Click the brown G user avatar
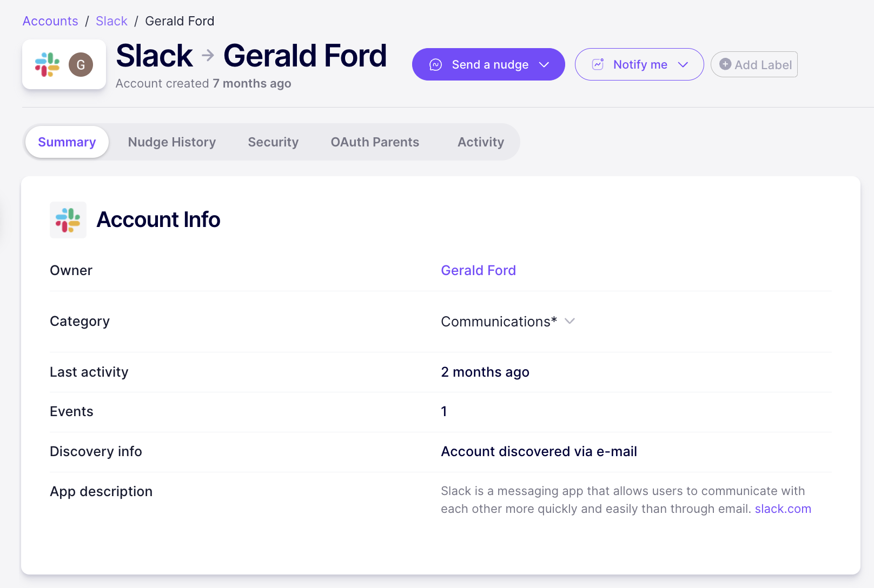 click(x=81, y=65)
